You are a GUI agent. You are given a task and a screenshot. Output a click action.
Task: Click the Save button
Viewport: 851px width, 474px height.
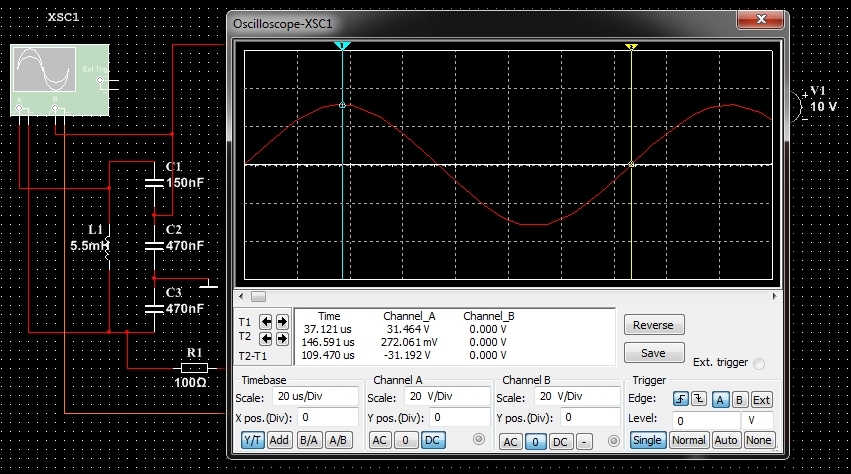coord(653,353)
